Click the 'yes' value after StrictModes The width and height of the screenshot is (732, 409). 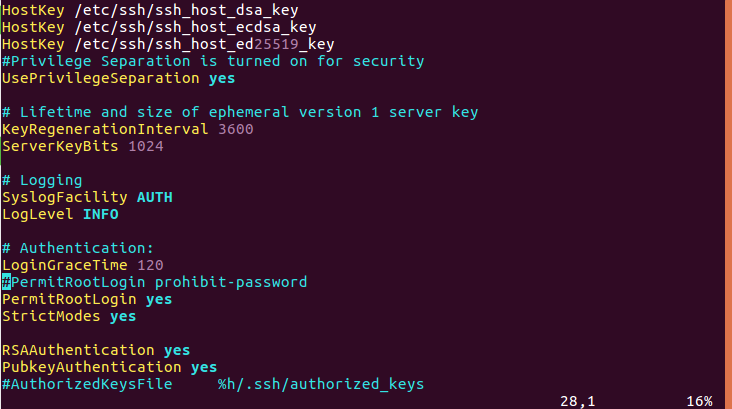coord(123,316)
